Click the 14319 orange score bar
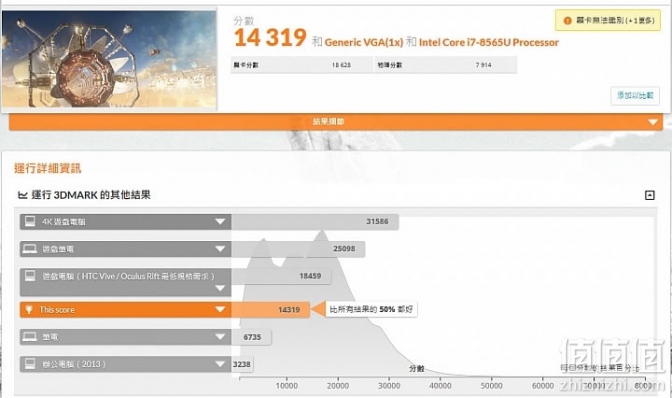The width and height of the screenshot is (672, 398). click(270, 309)
